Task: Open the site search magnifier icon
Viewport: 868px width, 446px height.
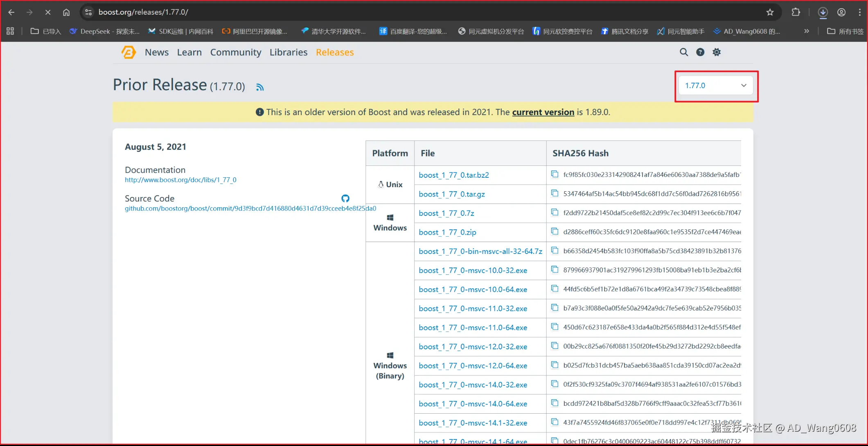Action: pyautogui.click(x=684, y=52)
